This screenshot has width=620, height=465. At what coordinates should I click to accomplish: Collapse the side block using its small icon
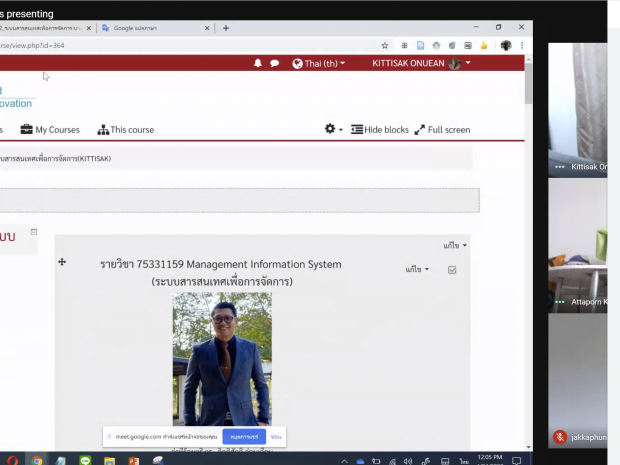33,232
